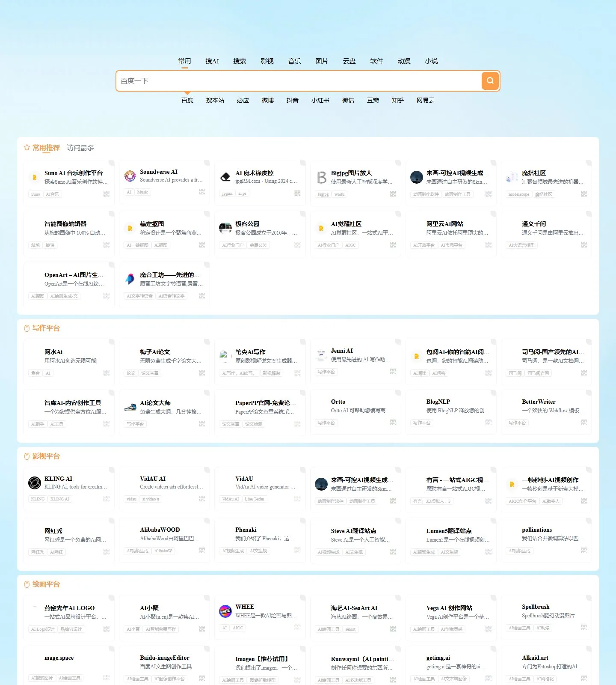Viewport: 616px width, 685px height.
Task: Open the mage.space link
Action: click(x=59, y=658)
